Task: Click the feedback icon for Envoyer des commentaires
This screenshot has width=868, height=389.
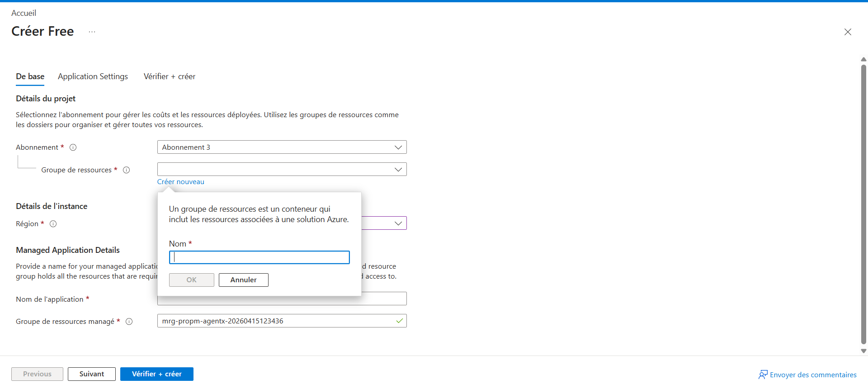Action: tap(763, 375)
